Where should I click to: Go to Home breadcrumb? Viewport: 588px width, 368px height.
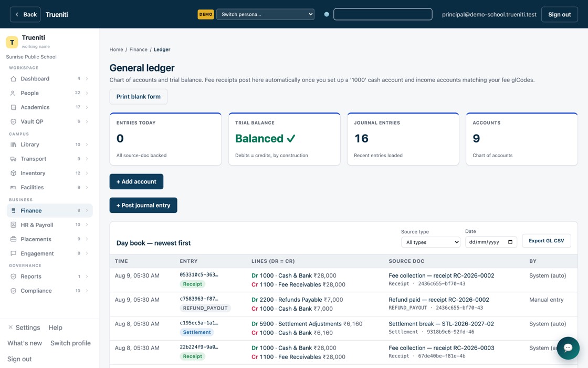click(116, 49)
